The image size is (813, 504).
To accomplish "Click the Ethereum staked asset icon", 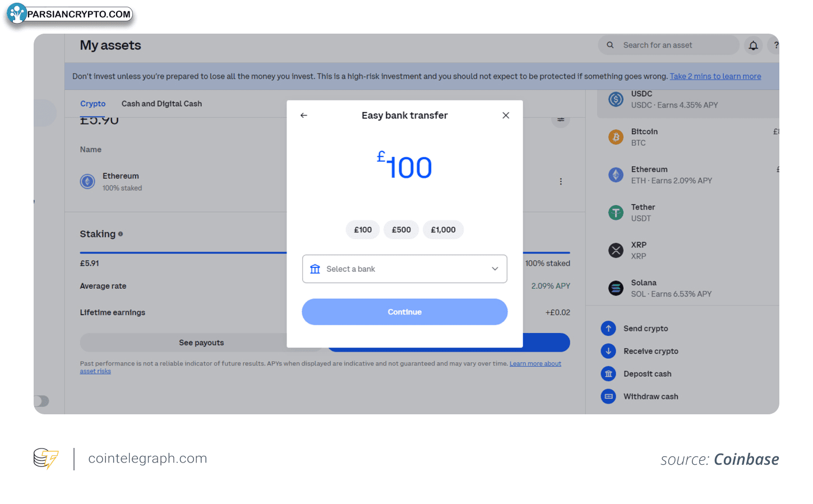I will pos(87,182).
